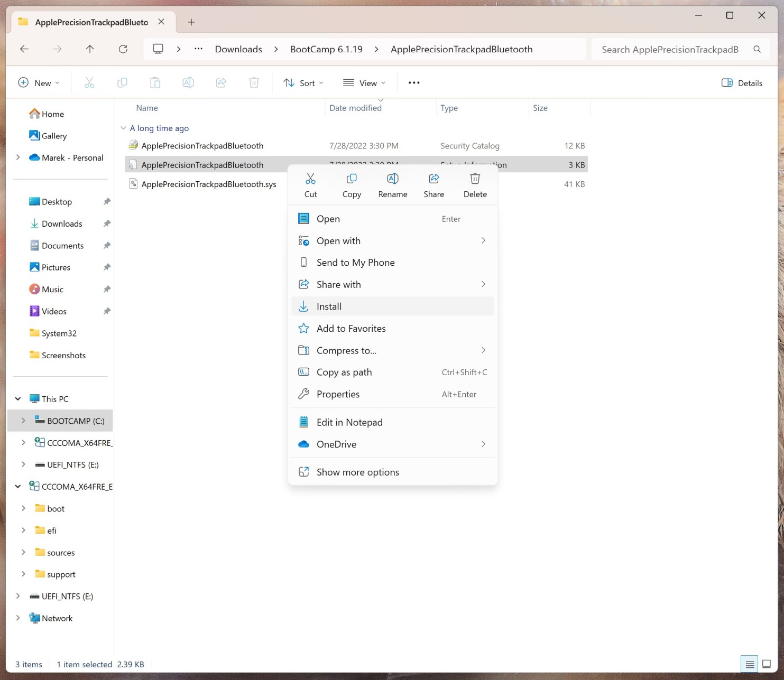Viewport: 784px width, 680px height.
Task: Open Home in the sidebar
Action: click(47, 114)
